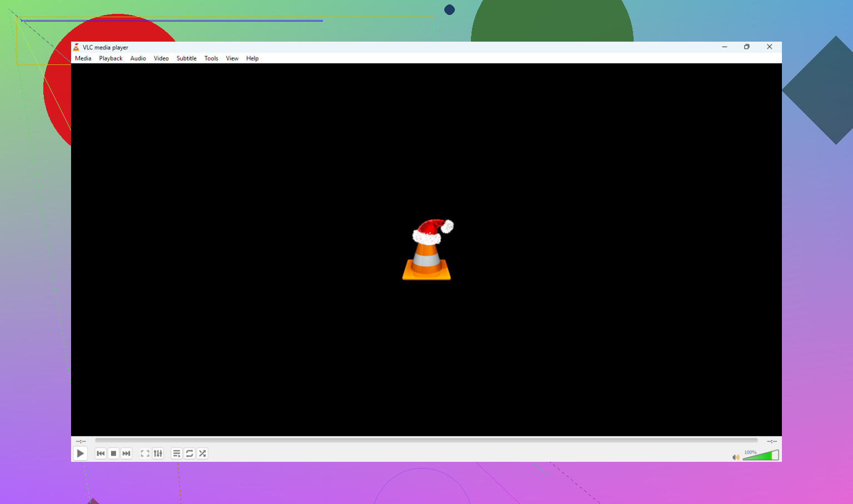The image size is (853, 504).
Task: Click the Stop playback button
Action: click(113, 453)
